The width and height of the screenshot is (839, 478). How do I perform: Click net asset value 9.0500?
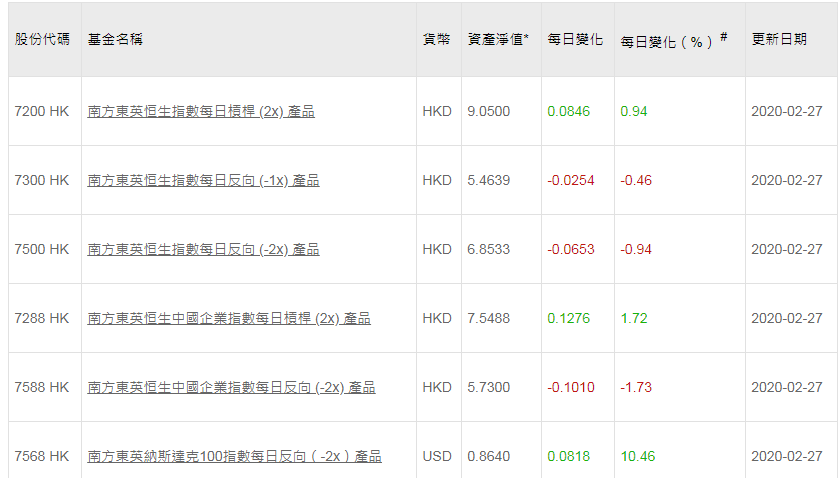pos(489,111)
